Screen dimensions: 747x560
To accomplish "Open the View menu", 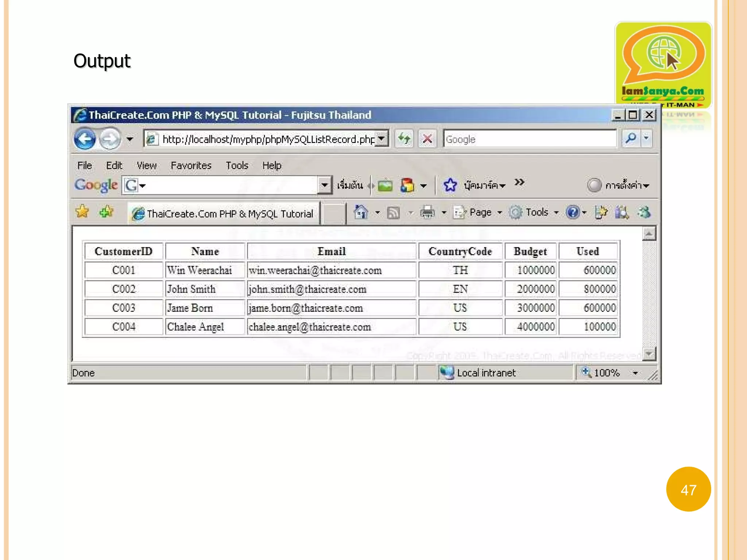I will 147,166.
